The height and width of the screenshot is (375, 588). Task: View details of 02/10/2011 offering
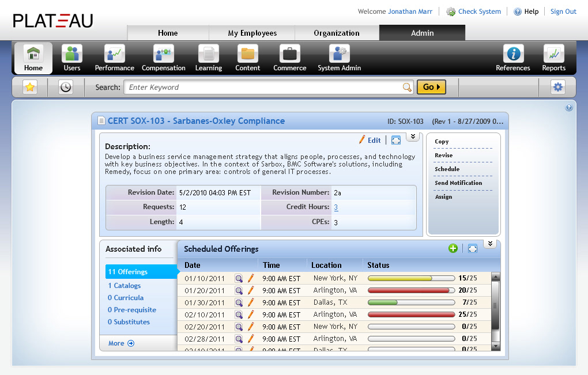pyautogui.click(x=239, y=315)
